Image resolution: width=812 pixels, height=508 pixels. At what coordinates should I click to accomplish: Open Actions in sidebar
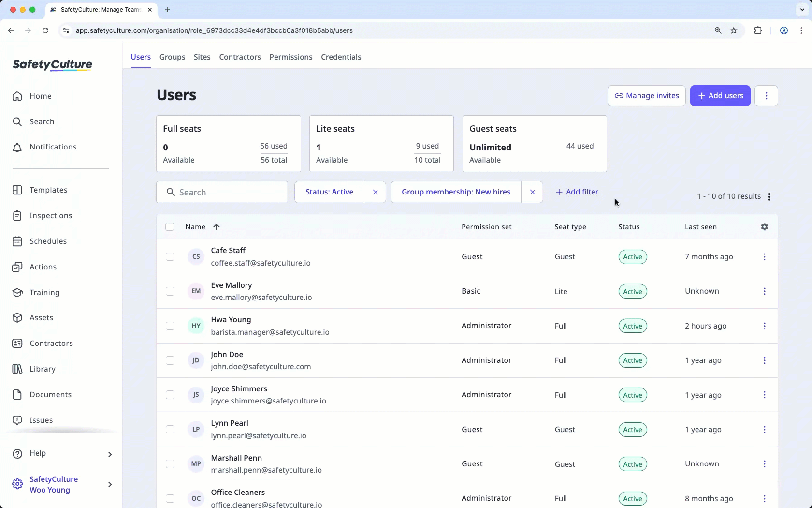pyautogui.click(x=34, y=267)
